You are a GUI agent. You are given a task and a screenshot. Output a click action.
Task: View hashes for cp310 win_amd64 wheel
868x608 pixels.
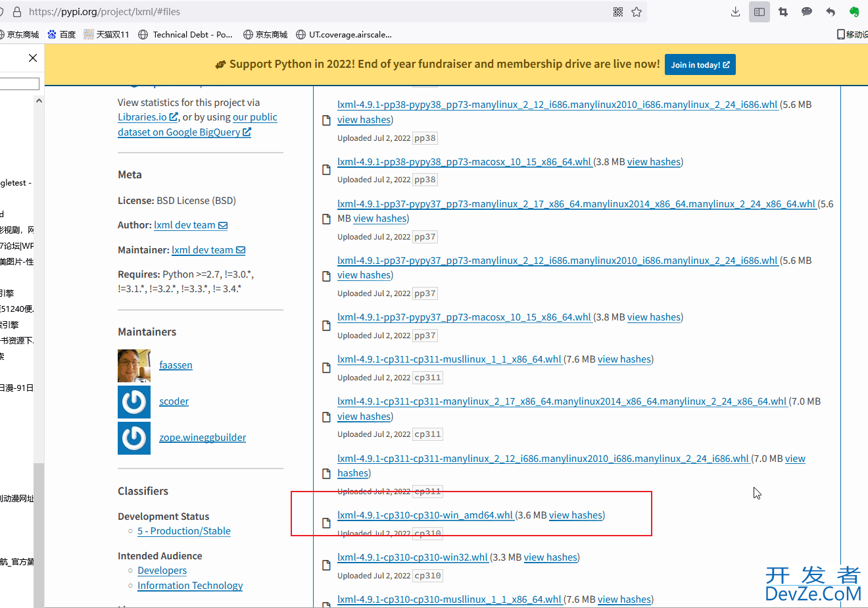pyautogui.click(x=576, y=515)
